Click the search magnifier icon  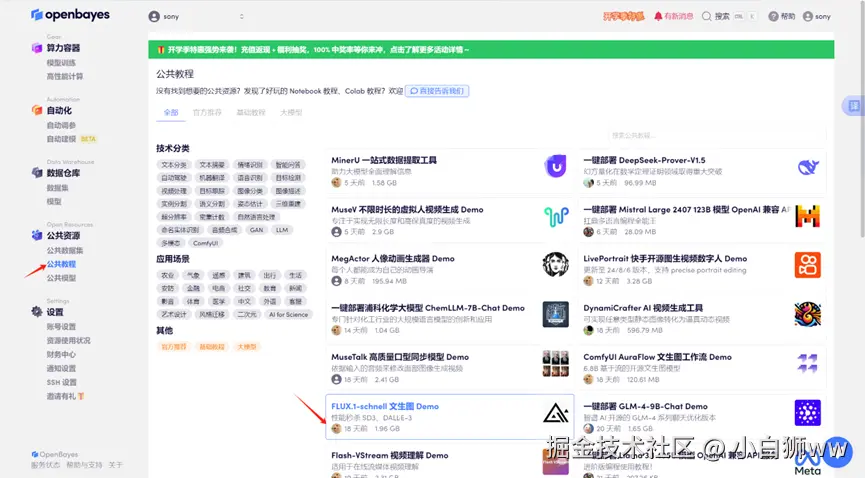click(707, 17)
